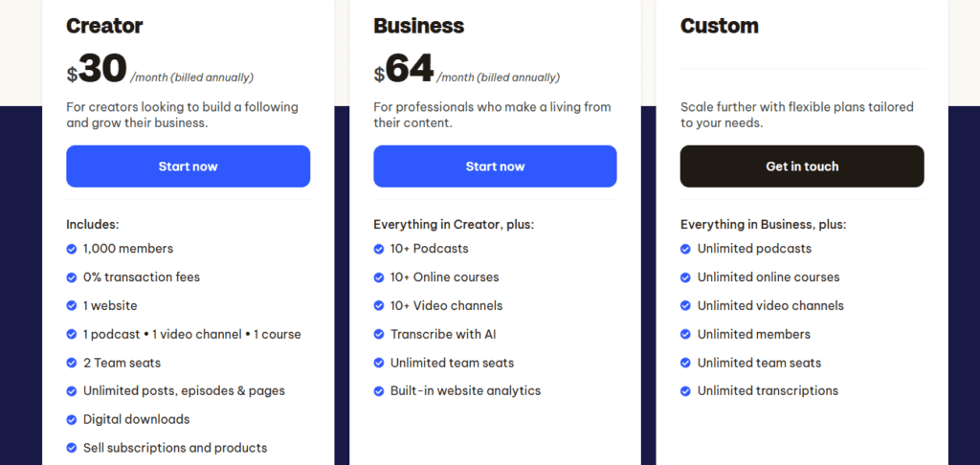Click the $30 per month price
This screenshot has width=980, height=465.
click(98, 70)
